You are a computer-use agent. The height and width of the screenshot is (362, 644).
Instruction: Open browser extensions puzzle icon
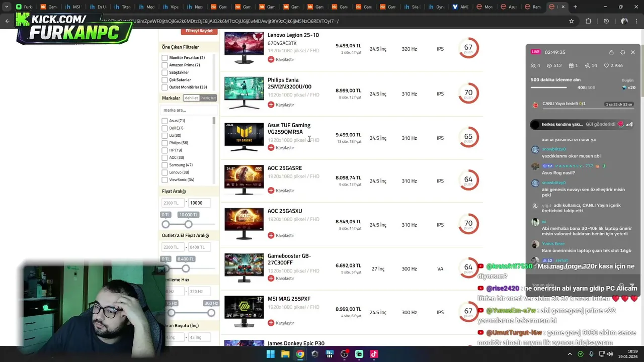588,21
